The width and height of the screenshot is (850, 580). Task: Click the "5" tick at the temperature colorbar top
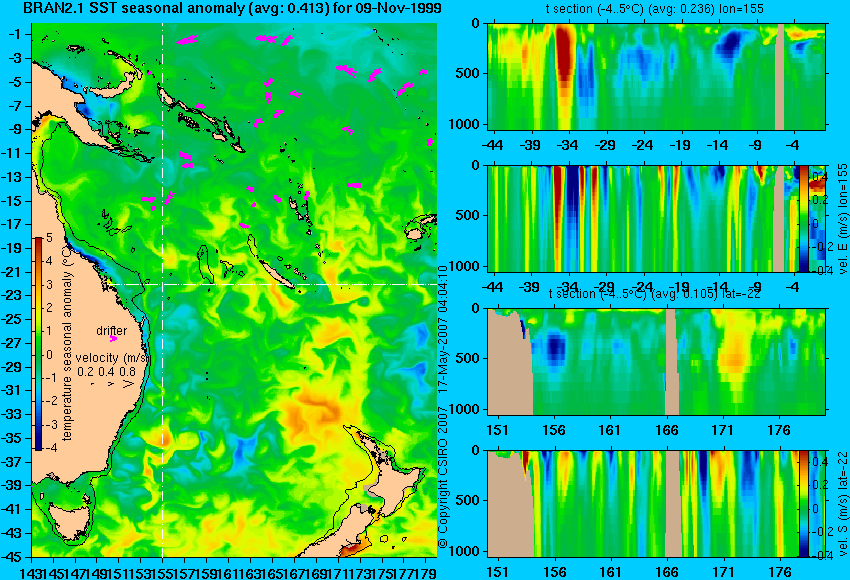click(x=49, y=237)
